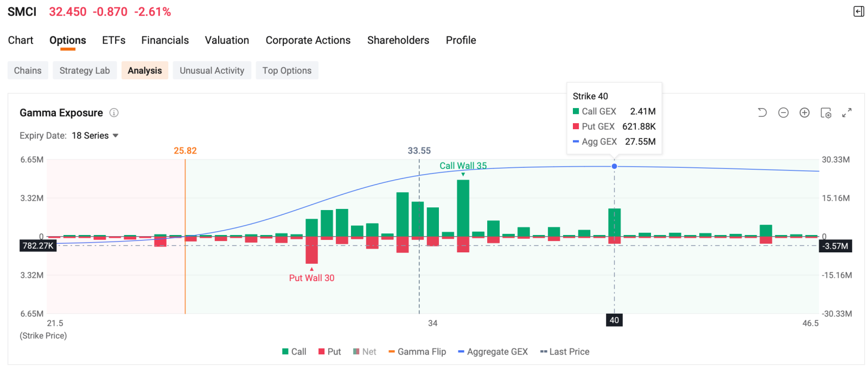Select the Chains sub-tab

[x=28, y=71]
